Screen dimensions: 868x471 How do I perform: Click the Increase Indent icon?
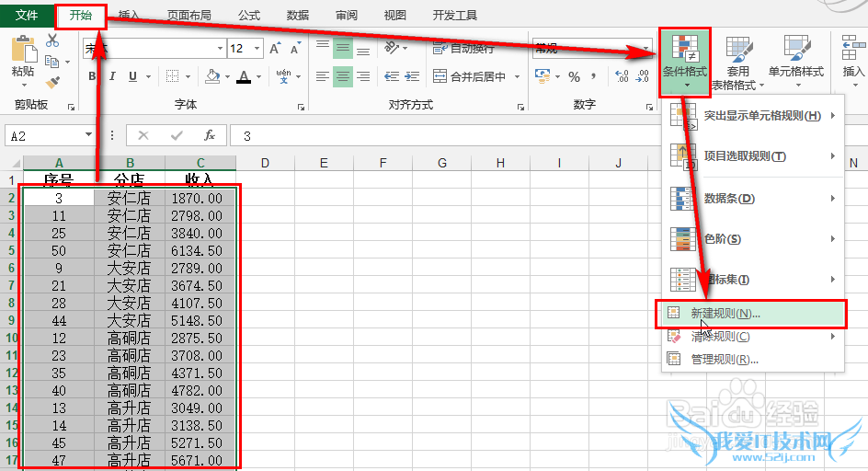pos(412,76)
